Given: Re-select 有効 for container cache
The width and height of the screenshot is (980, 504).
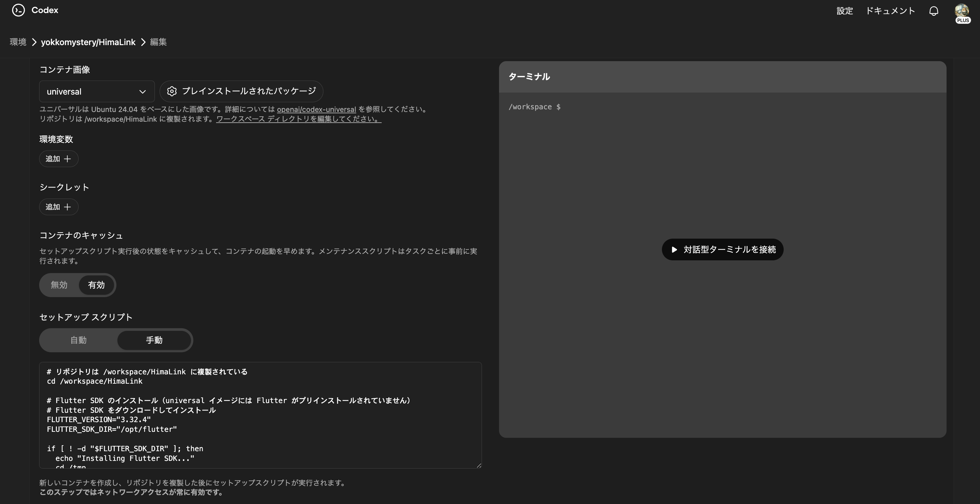Looking at the screenshot, I should tap(96, 285).
